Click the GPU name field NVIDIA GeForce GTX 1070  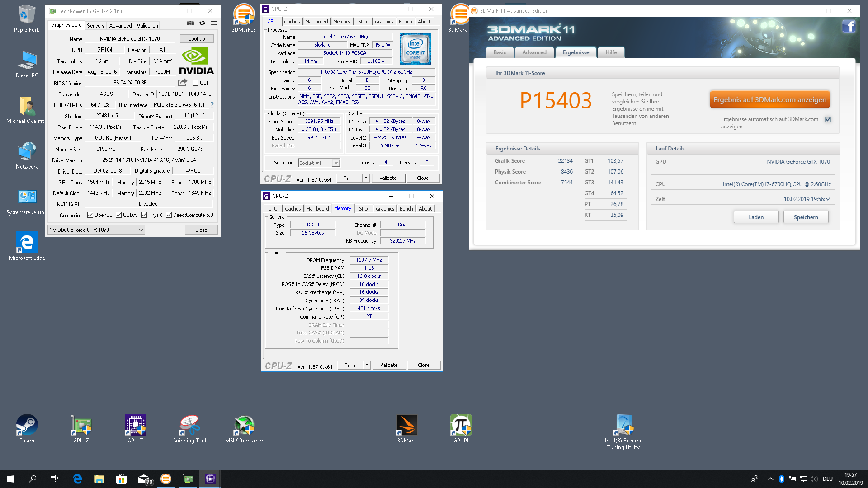pyautogui.click(x=130, y=39)
